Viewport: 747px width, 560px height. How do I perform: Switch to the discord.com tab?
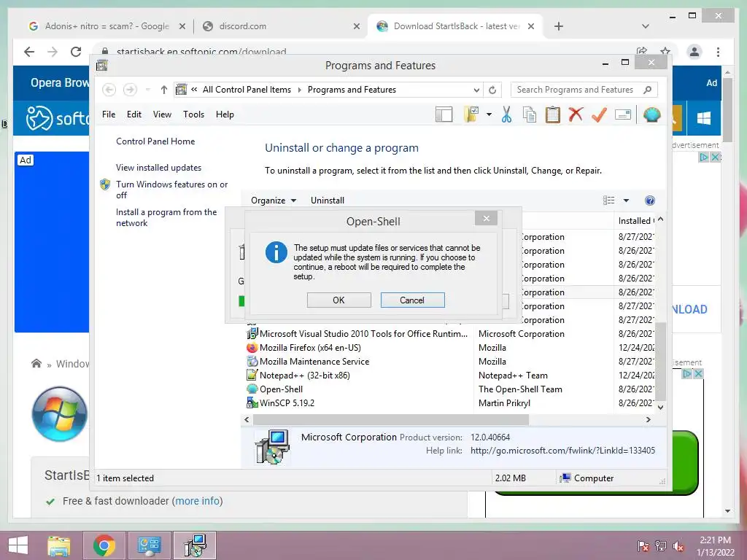[x=281, y=26]
